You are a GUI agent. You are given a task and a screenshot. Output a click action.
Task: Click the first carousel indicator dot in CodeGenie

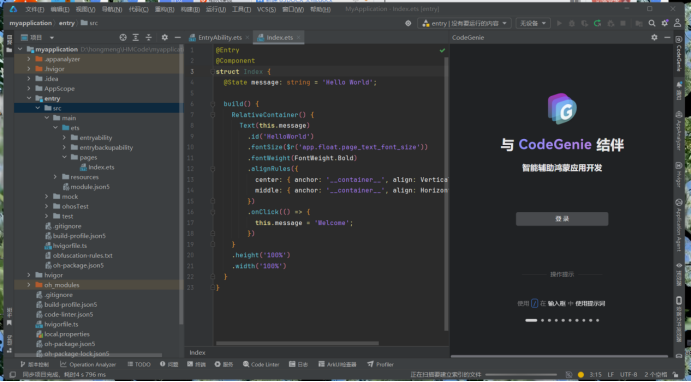(x=531, y=320)
